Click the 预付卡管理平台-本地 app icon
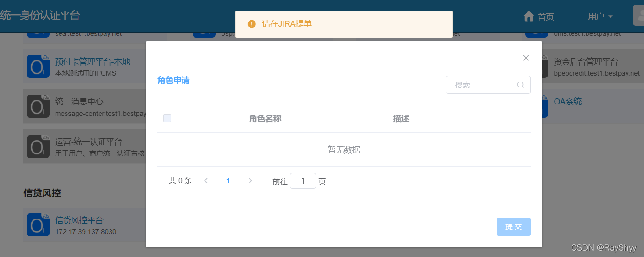 point(38,66)
